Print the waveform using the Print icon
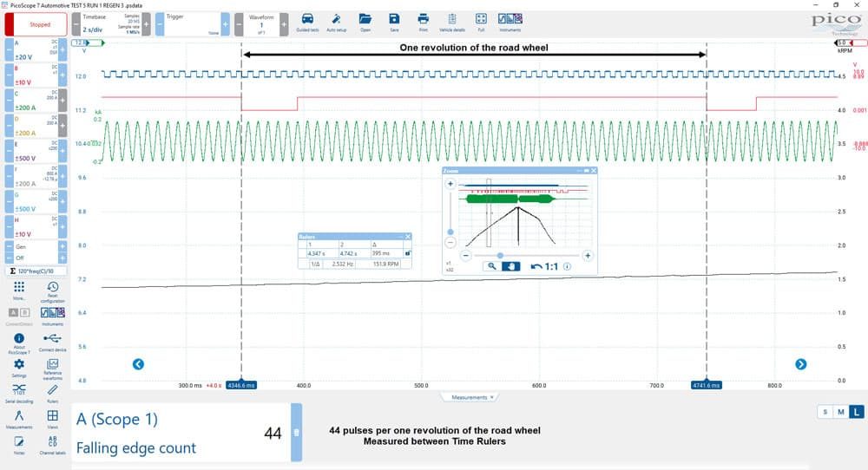868x470 pixels. [x=423, y=23]
